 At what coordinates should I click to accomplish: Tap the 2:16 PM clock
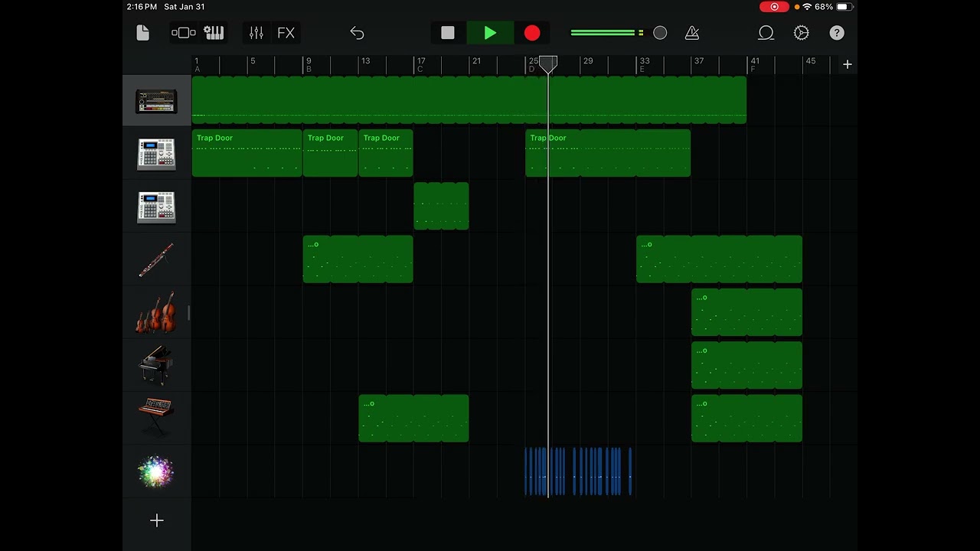click(142, 7)
